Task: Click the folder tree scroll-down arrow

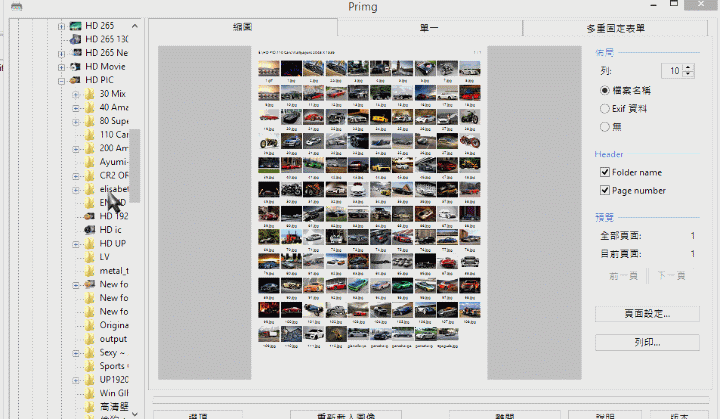Action: (x=135, y=414)
